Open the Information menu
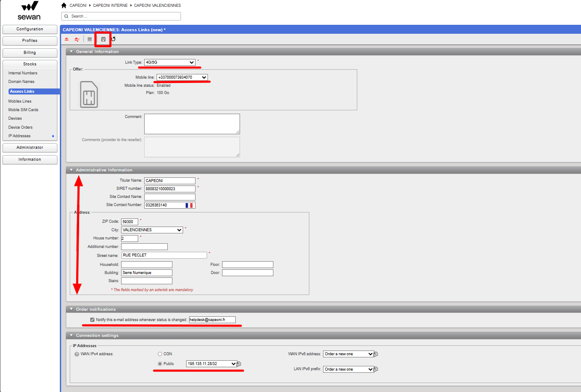Image resolution: width=581 pixels, height=392 pixels. [x=30, y=159]
